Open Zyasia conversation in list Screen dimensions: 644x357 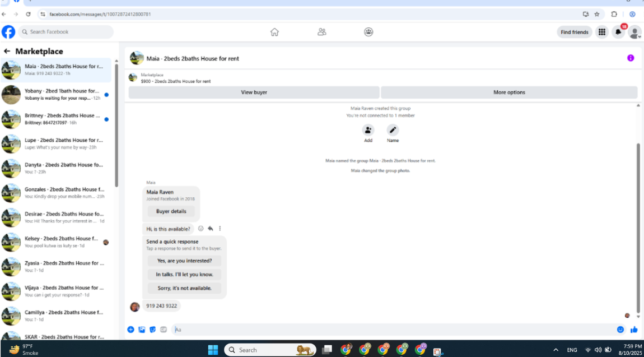coord(56,267)
